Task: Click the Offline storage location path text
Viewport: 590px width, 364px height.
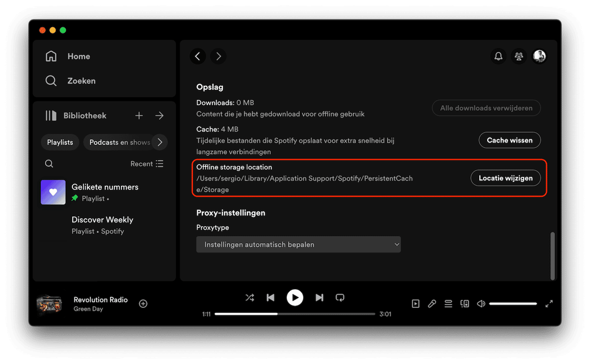Action: [305, 184]
